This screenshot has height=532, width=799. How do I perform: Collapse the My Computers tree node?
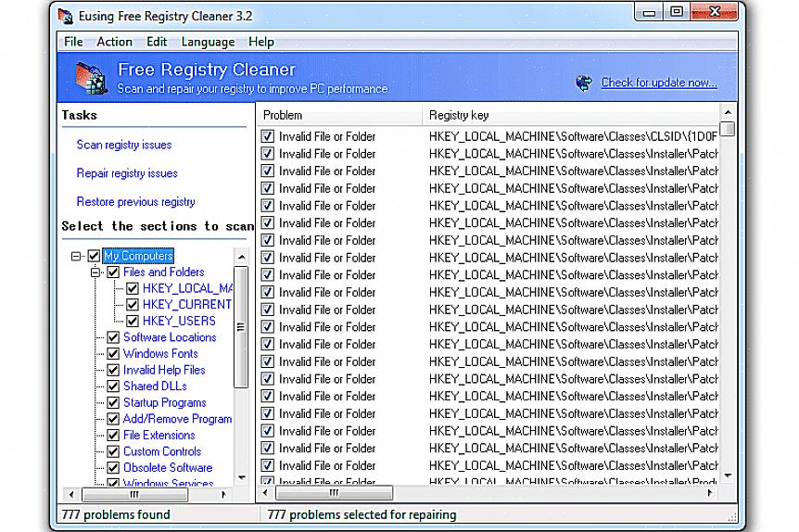coord(76,256)
